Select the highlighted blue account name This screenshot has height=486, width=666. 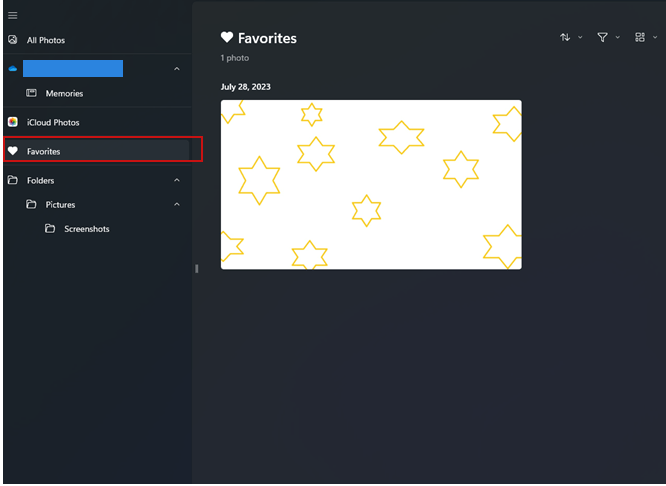coord(73,68)
